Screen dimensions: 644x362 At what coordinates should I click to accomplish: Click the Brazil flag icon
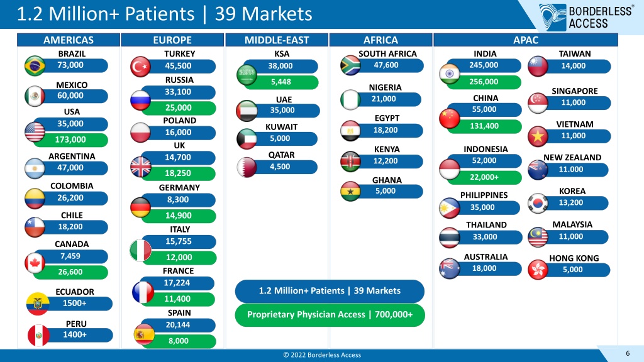click(x=35, y=65)
